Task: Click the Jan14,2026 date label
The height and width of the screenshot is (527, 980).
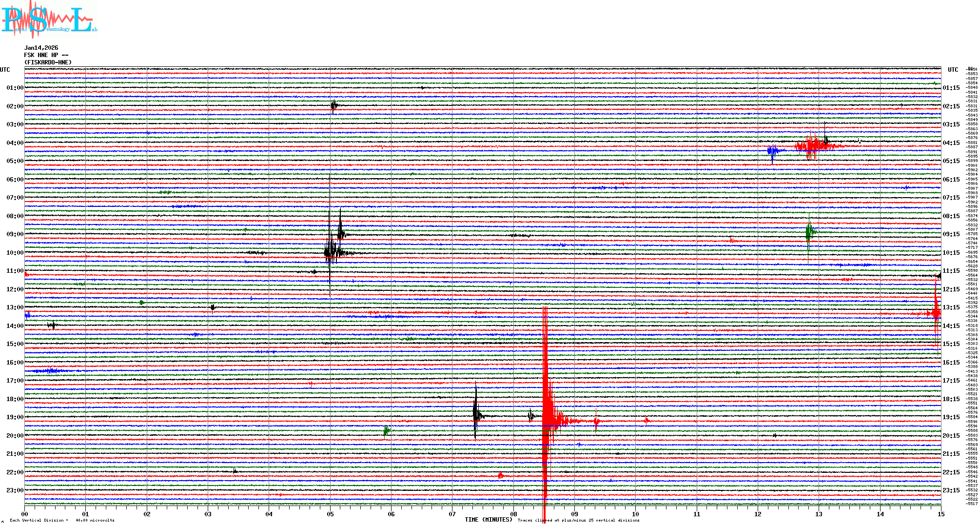Action: (41, 48)
